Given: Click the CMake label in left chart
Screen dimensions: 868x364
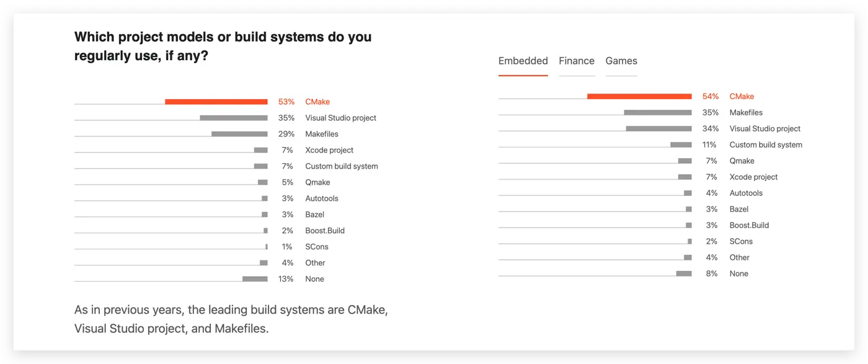Looking at the screenshot, I should click(317, 102).
